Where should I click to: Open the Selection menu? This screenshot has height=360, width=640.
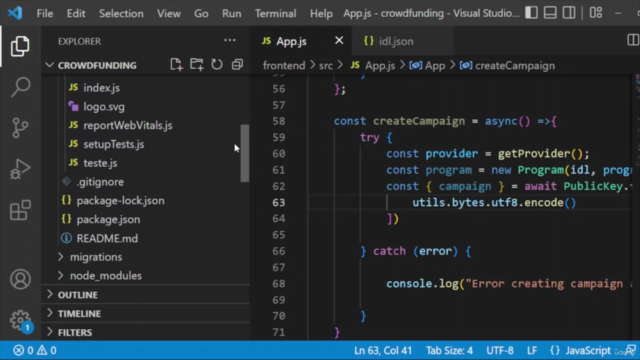pos(121,13)
